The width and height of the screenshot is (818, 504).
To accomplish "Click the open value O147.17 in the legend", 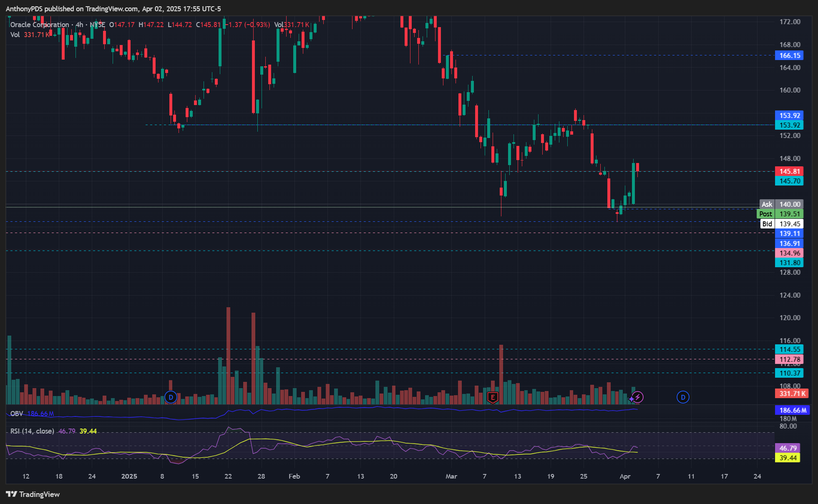I will click(122, 25).
